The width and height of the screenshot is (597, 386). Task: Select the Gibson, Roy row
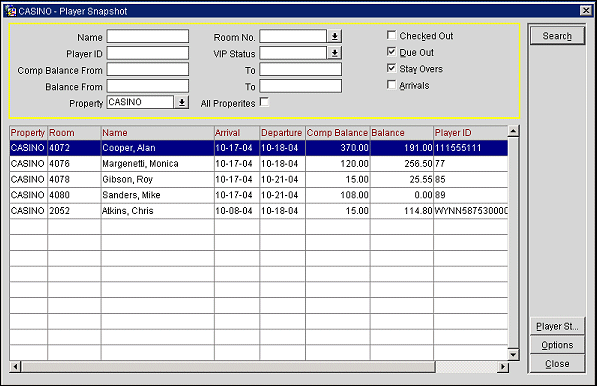point(259,179)
